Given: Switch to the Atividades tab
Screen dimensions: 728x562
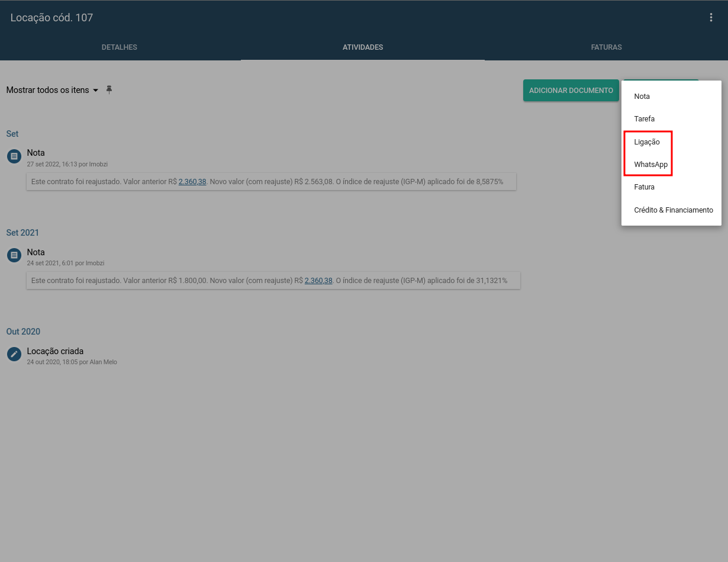Looking at the screenshot, I should [363, 47].
